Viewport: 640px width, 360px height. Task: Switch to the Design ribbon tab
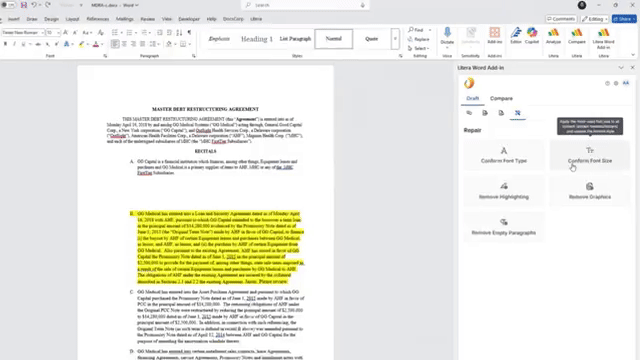click(x=51, y=19)
